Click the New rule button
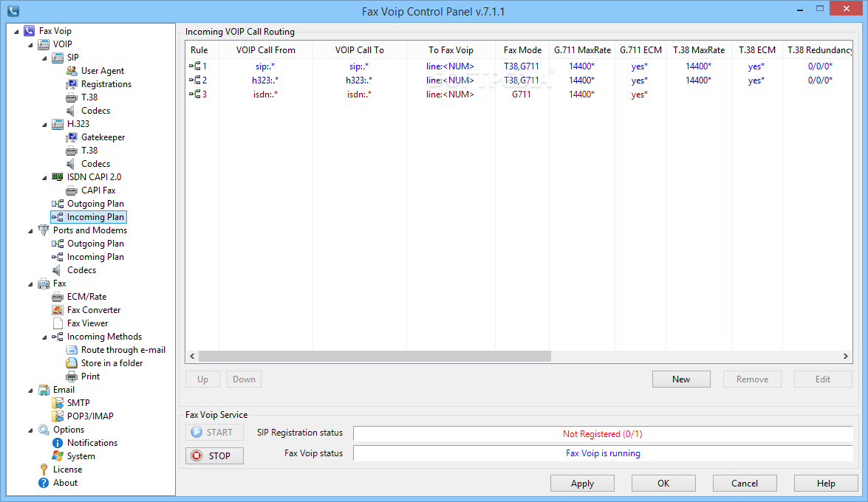 [x=681, y=379]
